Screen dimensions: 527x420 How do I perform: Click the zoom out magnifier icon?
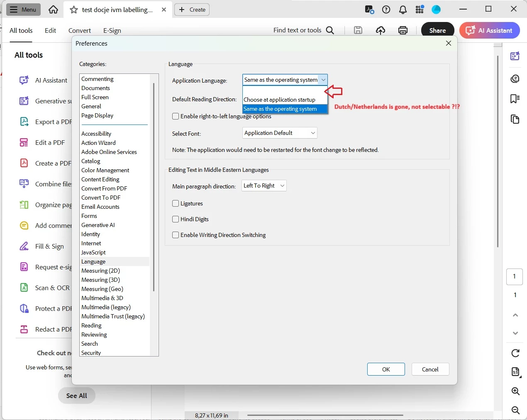[515, 410]
